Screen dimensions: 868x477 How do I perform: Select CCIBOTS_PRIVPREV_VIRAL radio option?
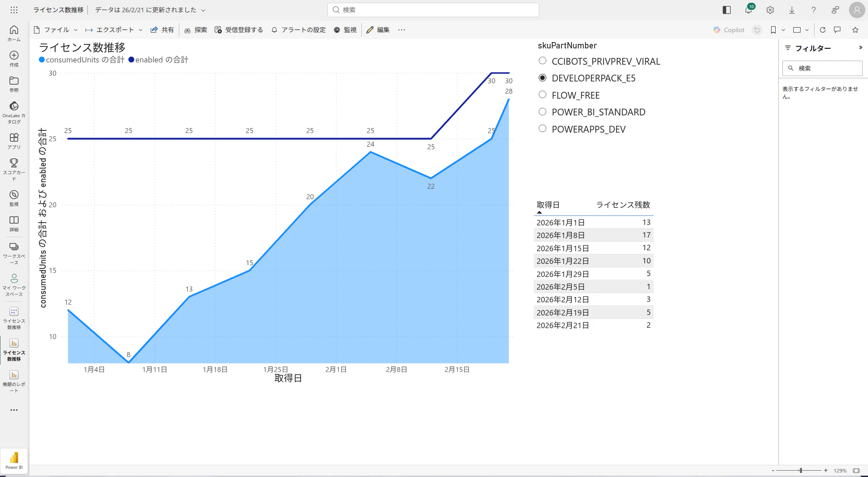pos(542,61)
